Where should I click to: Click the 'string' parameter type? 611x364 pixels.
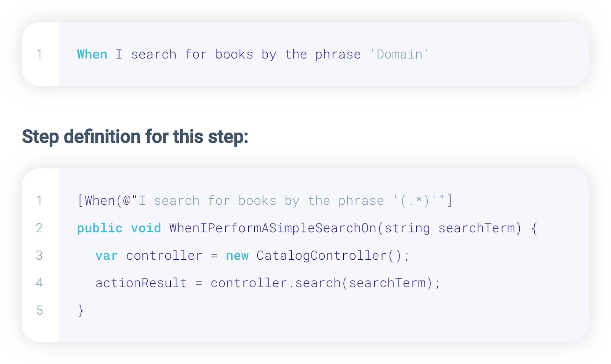[x=407, y=228]
